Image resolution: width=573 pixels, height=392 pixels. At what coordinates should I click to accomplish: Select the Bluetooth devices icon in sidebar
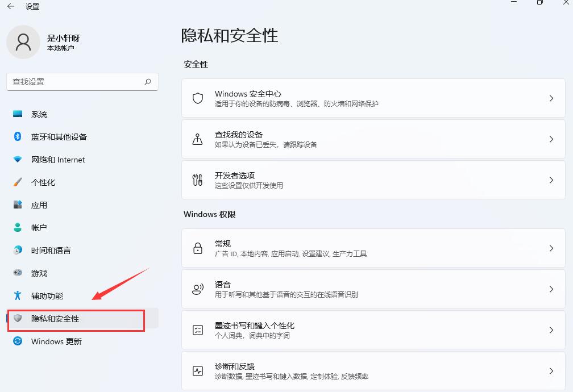point(17,137)
